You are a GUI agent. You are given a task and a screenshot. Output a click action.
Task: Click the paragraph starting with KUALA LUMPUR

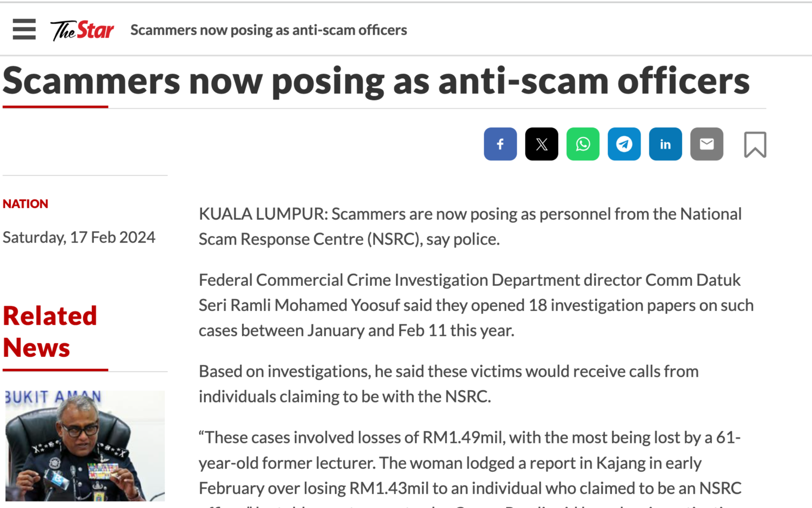(x=470, y=226)
